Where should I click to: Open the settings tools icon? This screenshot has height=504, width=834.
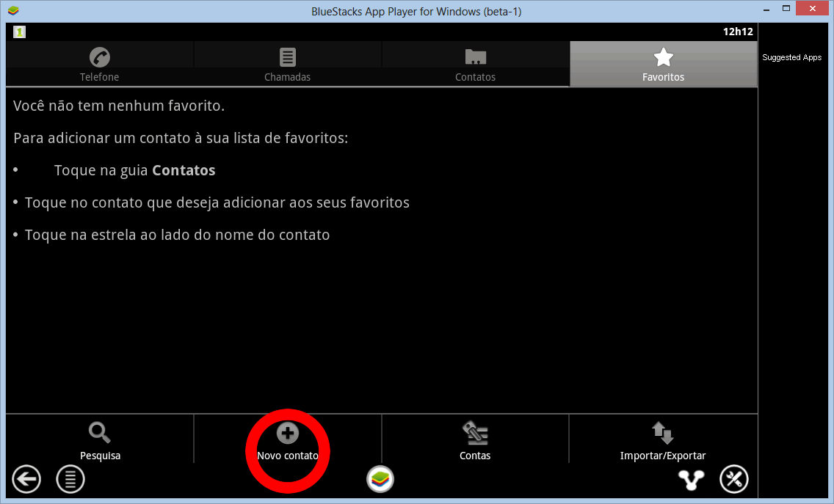(734, 479)
